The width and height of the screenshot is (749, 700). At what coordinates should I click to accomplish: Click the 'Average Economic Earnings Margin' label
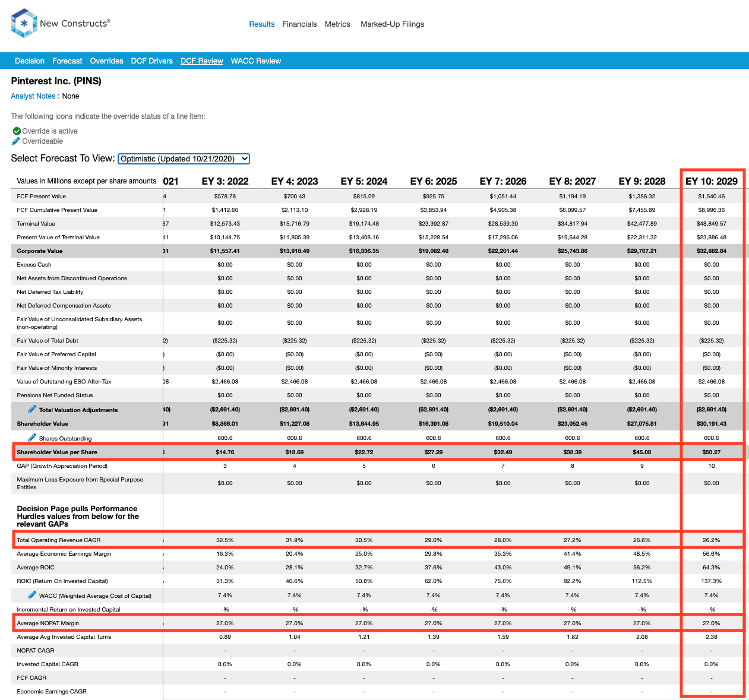pyautogui.click(x=64, y=554)
